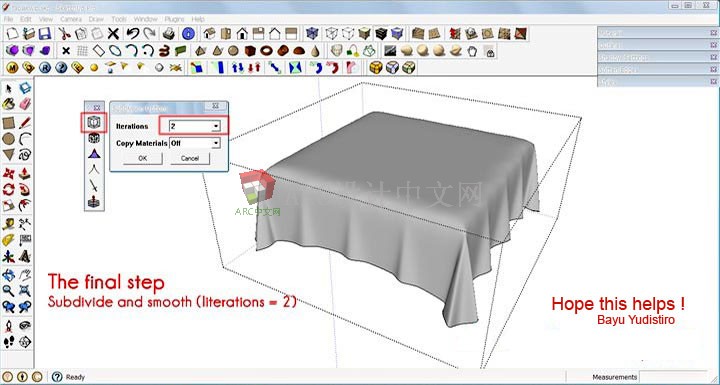Open the File menu
Screen dimensions: 720x385
point(8,19)
